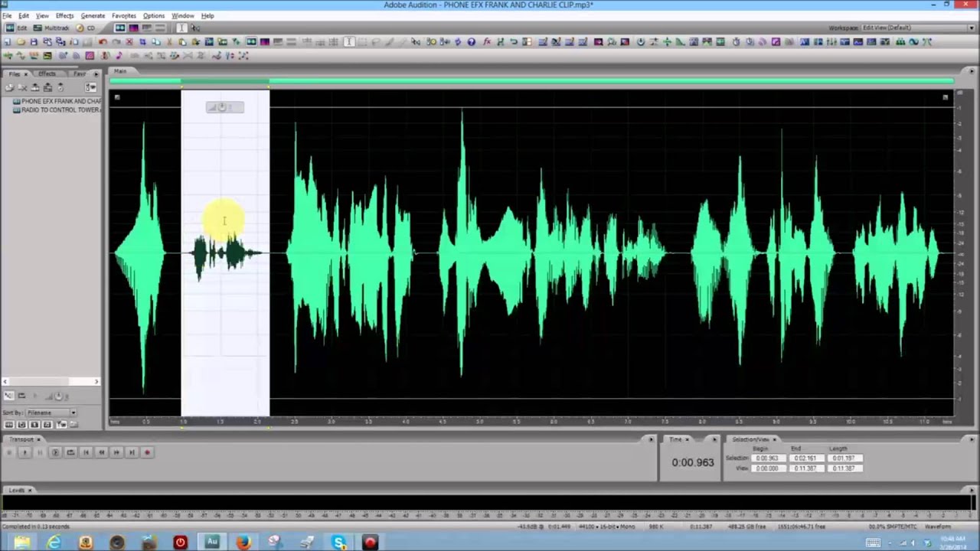Switch to Waveform display in view bar
Screen dimensions: 980x551
pyautogui.click(x=120, y=28)
